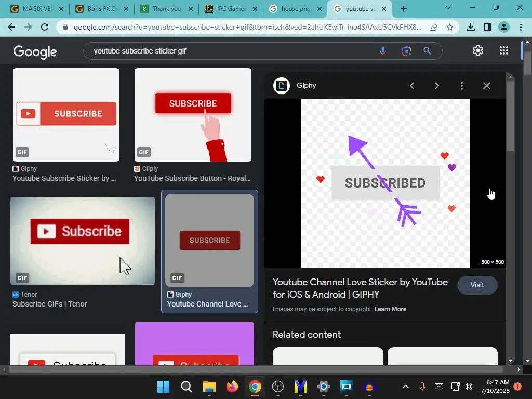Open the Learn More copyright link
This screenshot has height=399, width=532.
(390, 309)
